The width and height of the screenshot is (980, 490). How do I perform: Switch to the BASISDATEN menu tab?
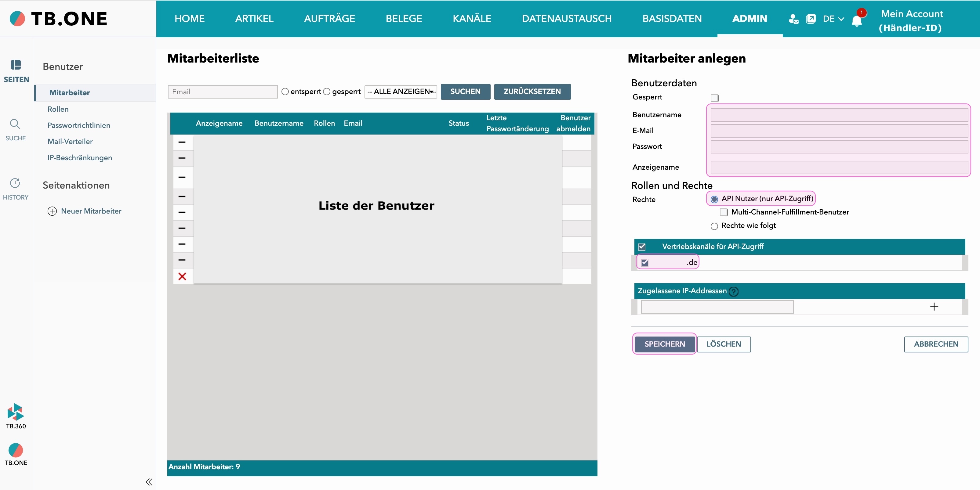point(672,19)
